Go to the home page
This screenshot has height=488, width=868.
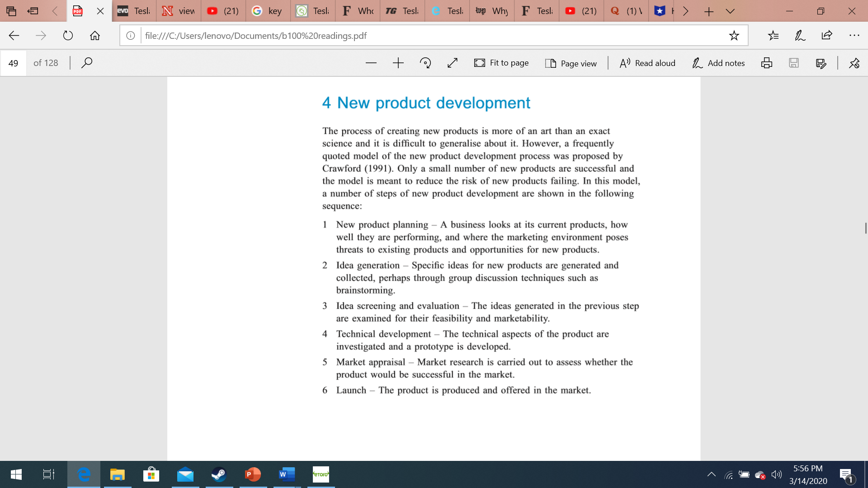(95, 36)
